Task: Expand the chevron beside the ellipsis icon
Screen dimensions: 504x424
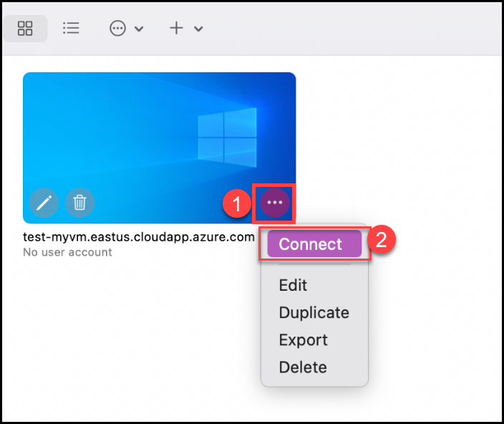Action: click(x=139, y=29)
